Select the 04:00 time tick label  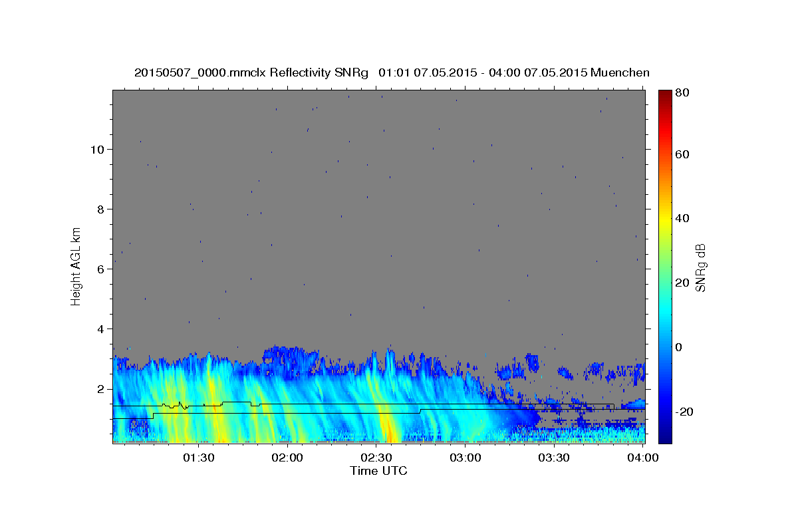point(643,458)
